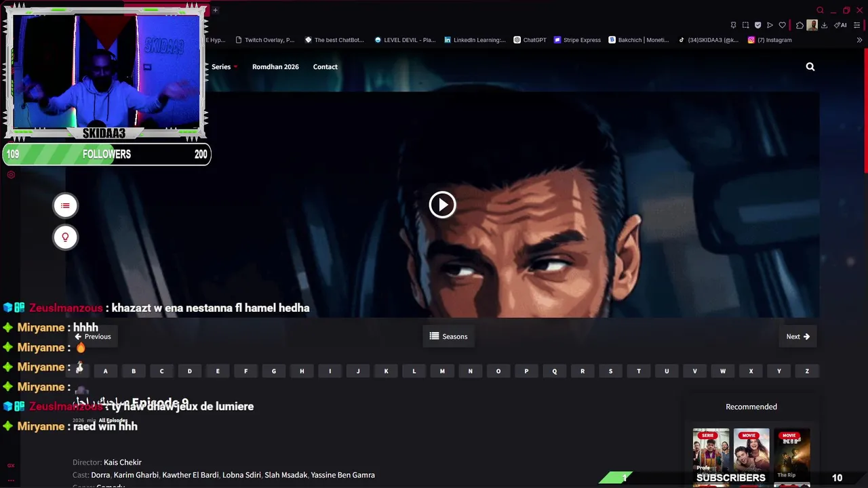This screenshot has width=868, height=488.
Task: Open the Instagram bookmark
Action: click(x=770, y=40)
